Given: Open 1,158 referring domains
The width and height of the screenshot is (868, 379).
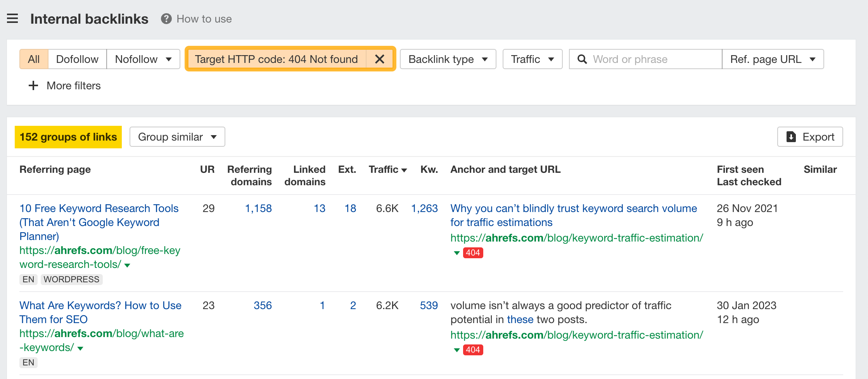Looking at the screenshot, I should tap(258, 208).
